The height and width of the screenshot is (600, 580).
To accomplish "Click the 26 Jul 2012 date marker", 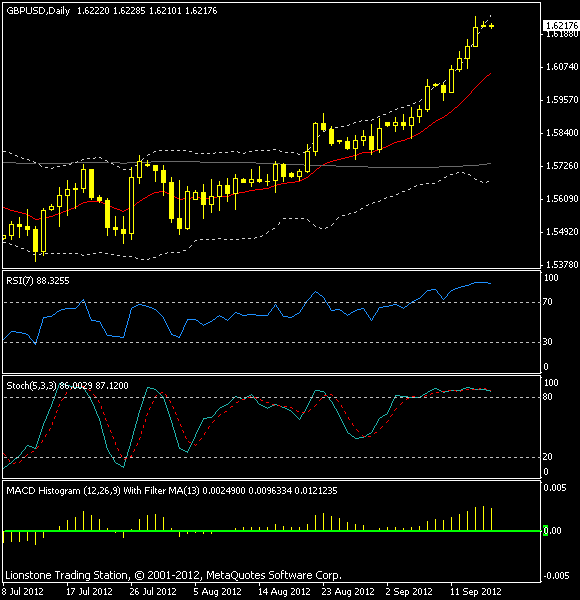I will [x=153, y=592].
